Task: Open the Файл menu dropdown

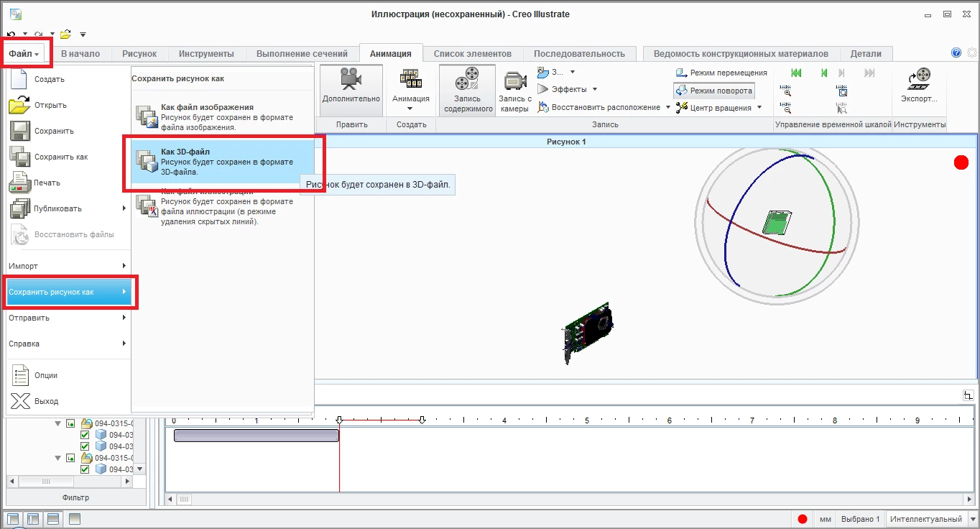Action: [x=24, y=54]
